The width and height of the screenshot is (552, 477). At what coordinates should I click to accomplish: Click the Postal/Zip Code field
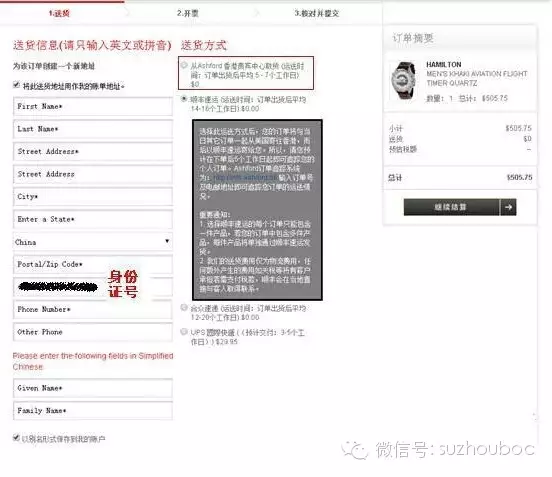tap(93, 264)
